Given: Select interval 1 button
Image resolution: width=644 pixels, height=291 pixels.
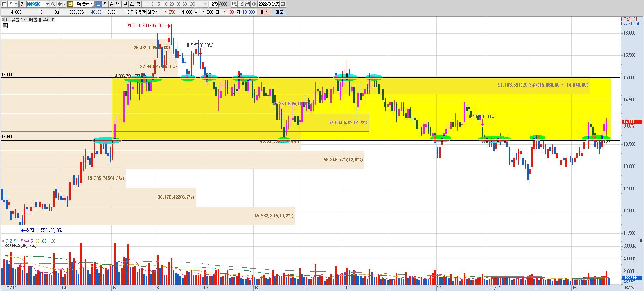Looking at the screenshot, I should (x=146, y=4).
